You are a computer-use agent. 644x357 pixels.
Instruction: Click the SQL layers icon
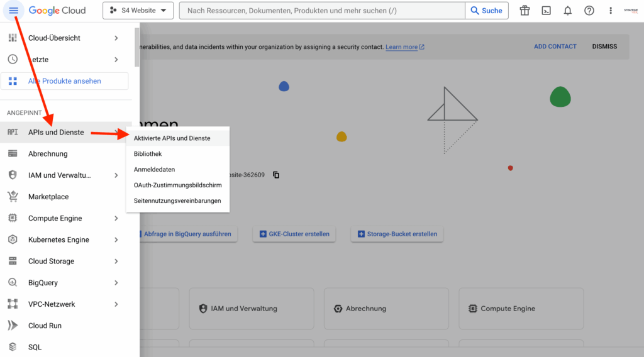tap(13, 347)
